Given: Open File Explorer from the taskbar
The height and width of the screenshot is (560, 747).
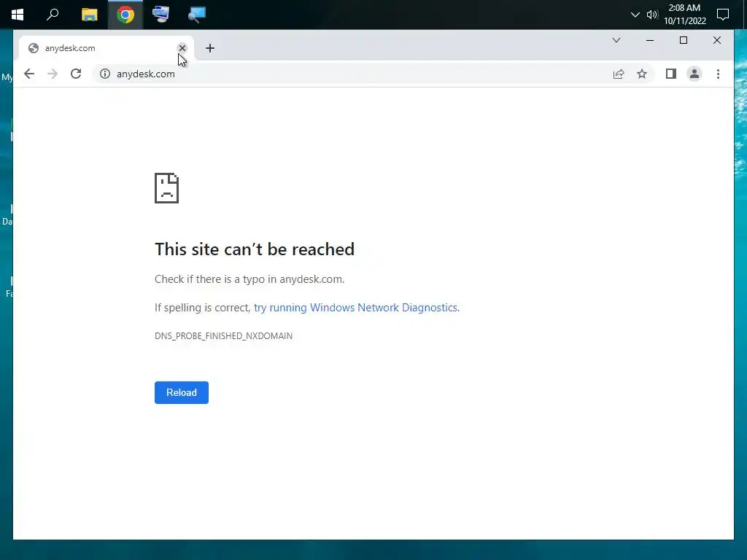Looking at the screenshot, I should pos(89,15).
